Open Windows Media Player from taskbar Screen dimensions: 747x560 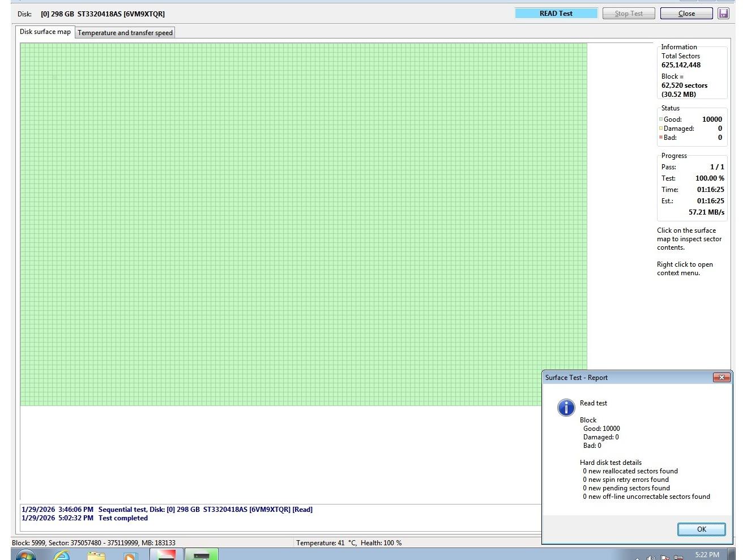130,555
